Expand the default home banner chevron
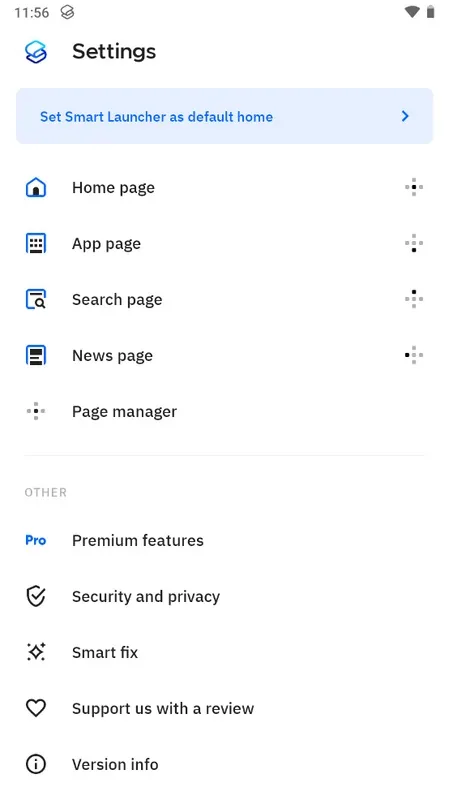 coord(405,116)
